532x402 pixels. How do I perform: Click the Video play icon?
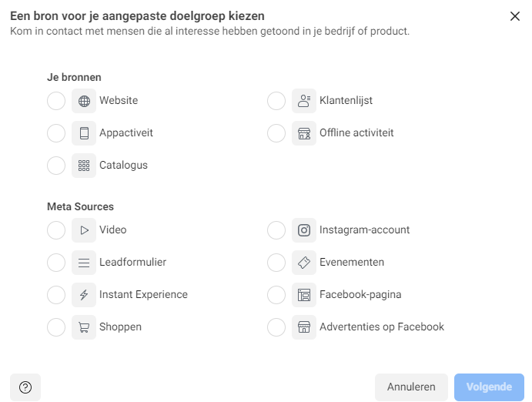(84, 230)
